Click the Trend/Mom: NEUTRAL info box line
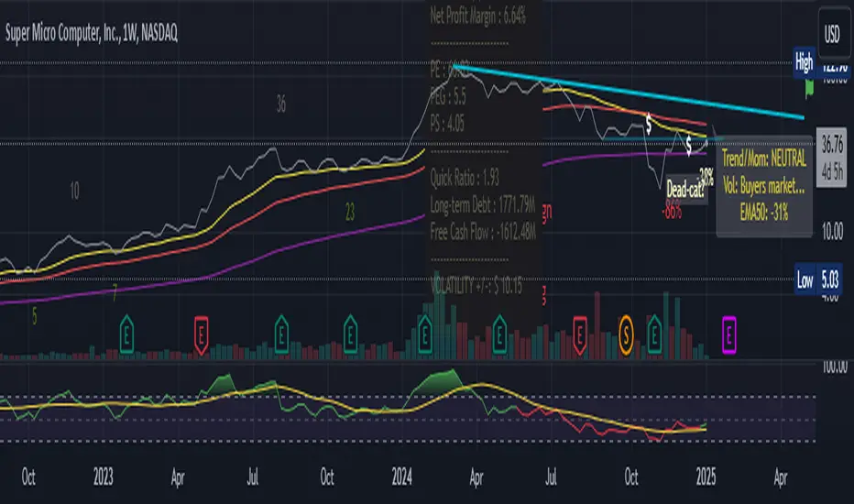Image resolution: width=854 pixels, height=504 pixels. (764, 159)
